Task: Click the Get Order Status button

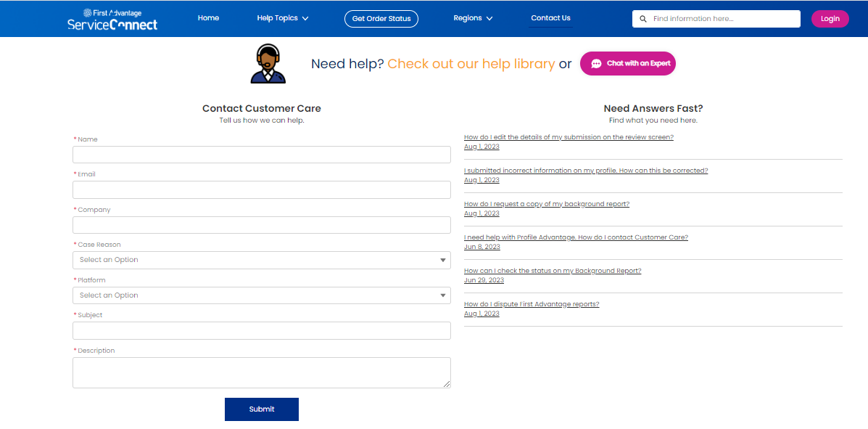Action: click(x=381, y=19)
